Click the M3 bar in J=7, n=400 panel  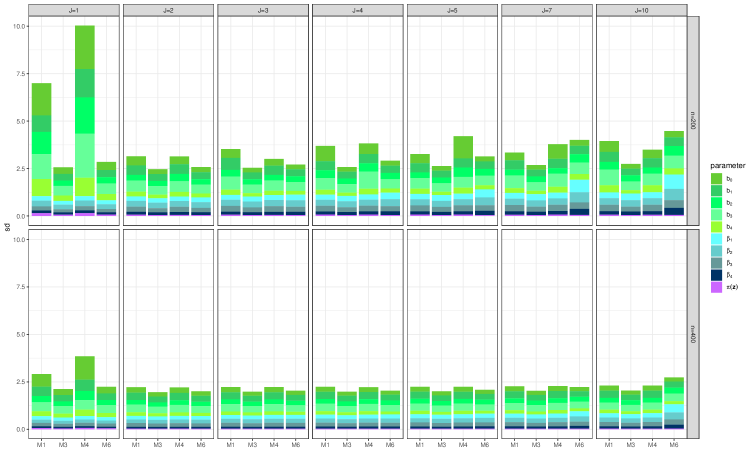[x=536, y=410]
